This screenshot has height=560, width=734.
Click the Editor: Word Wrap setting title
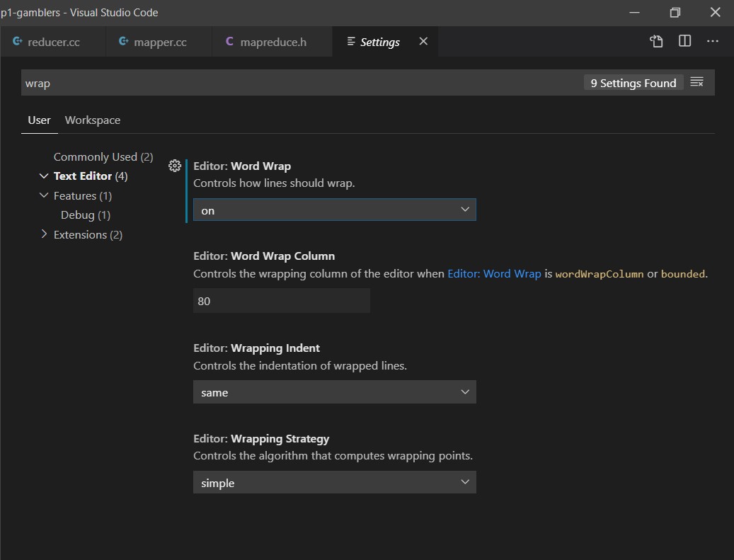pos(242,166)
